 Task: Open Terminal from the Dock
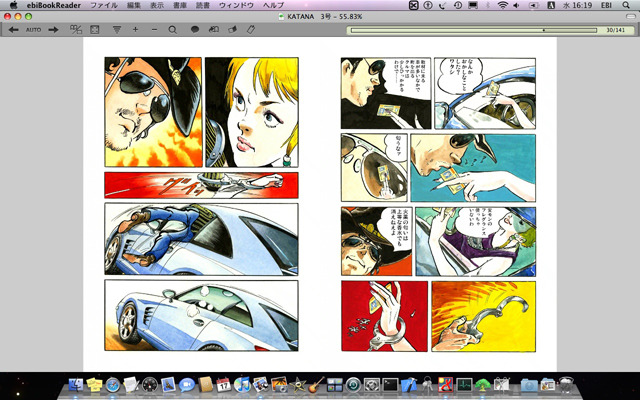pyautogui.click(x=390, y=384)
